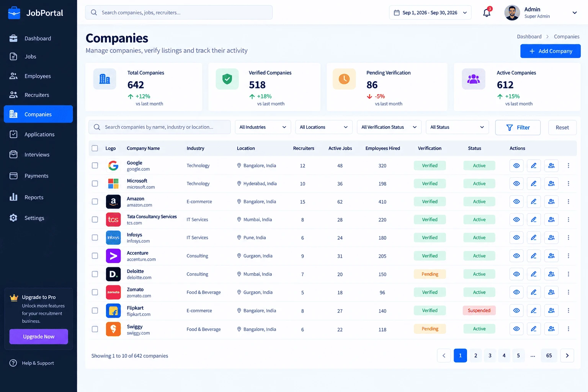This screenshot has width=588, height=392.
Task: Open Dashboard in the sidebar
Action: pos(38,38)
